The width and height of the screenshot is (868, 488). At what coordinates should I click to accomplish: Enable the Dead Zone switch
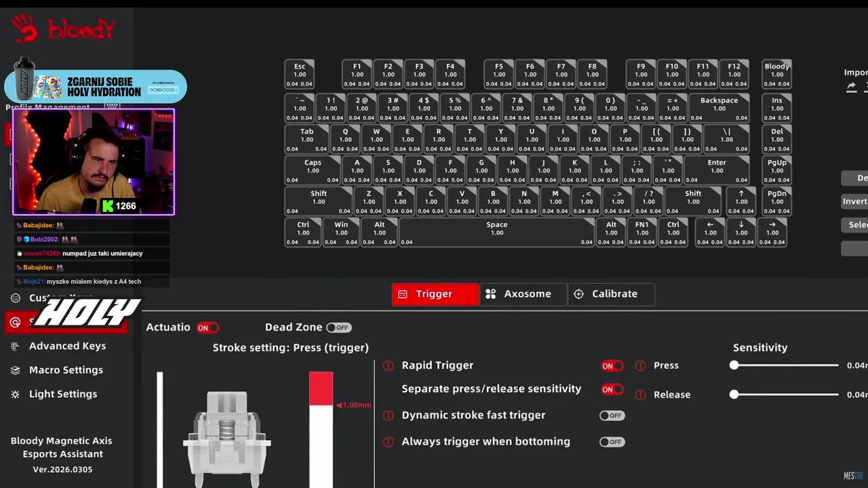point(338,327)
